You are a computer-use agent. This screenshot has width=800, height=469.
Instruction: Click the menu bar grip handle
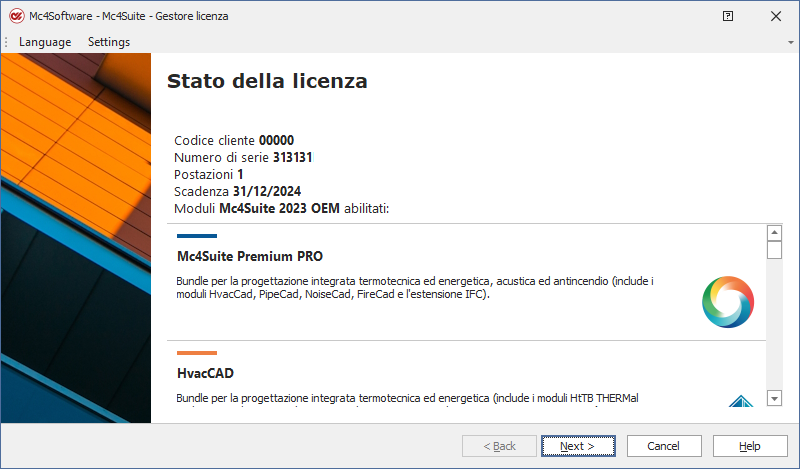pyautogui.click(x=7, y=42)
